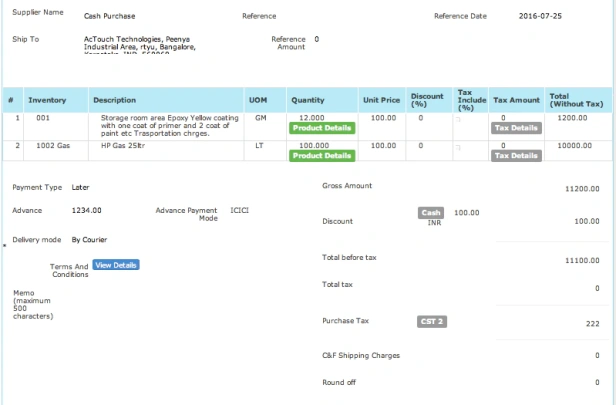Click the Reference Date value 2016-07-25
This screenshot has height=405, width=616.
point(540,16)
